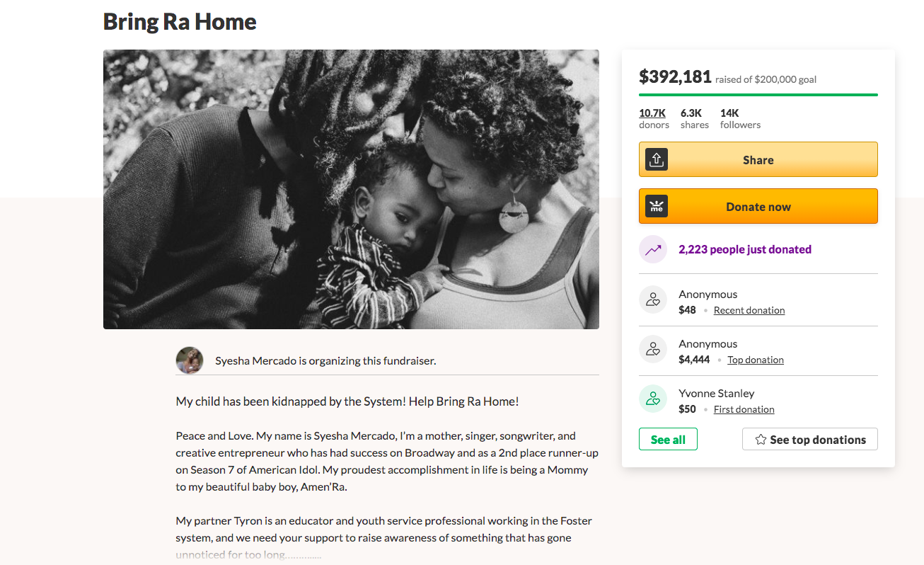Click the green fundraising progress bar
The image size is (924, 565).
coord(758,94)
